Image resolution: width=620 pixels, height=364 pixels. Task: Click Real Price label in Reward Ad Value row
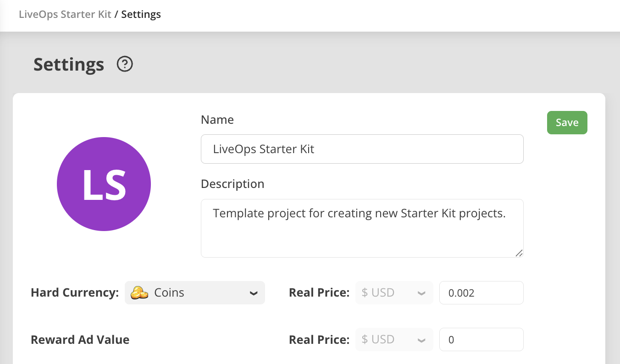click(319, 340)
